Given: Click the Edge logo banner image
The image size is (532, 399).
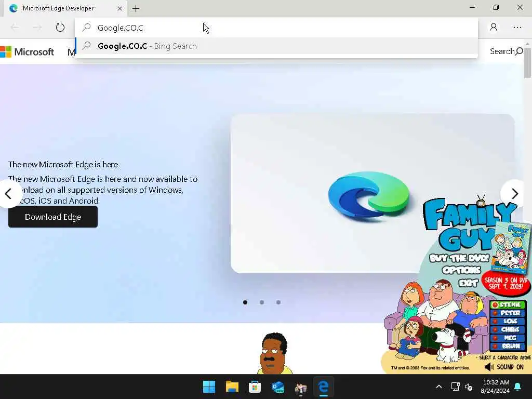Looking at the screenshot, I should 373,193.
